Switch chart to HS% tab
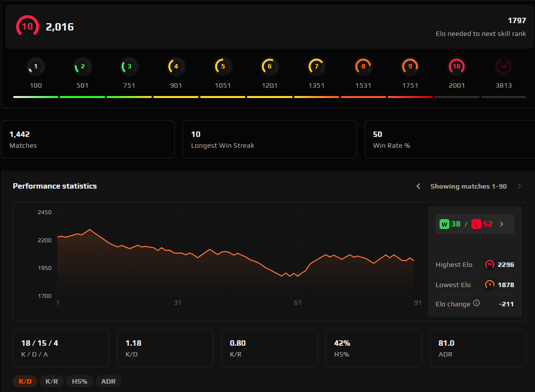Image resolution: width=535 pixels, height=392 pixels. tap(80, 381)
